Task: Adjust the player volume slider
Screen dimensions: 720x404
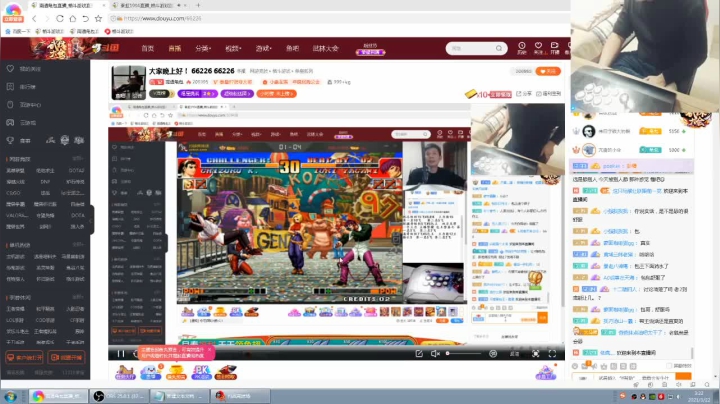Action: click(464, 354)
